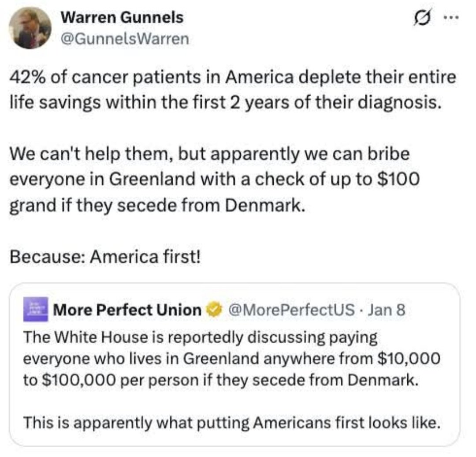The height and width of the screenshot is (457, 476).
Task: Click the gold verified badge
Action: [x=214, y=310]
